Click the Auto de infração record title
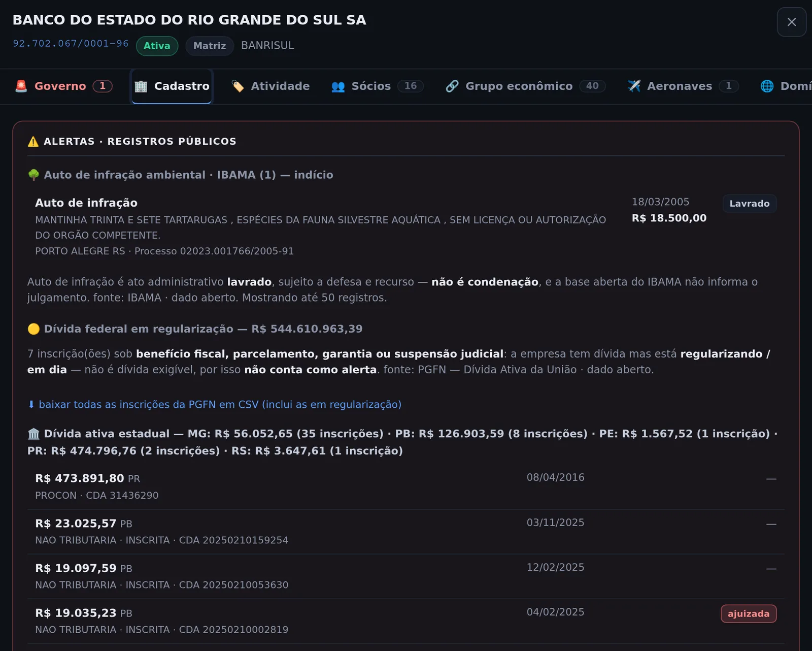This screenshot has height=651, width=812. 86,203
